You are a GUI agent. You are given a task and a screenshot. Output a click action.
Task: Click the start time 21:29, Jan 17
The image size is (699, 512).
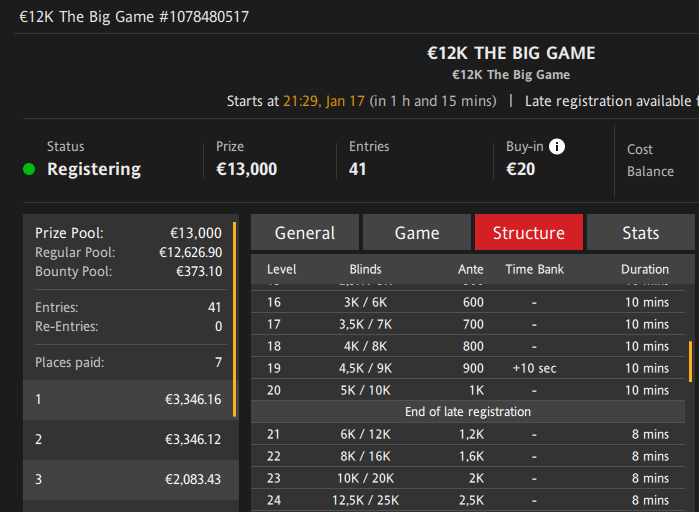pyautogui.click(x=324, y=101)
